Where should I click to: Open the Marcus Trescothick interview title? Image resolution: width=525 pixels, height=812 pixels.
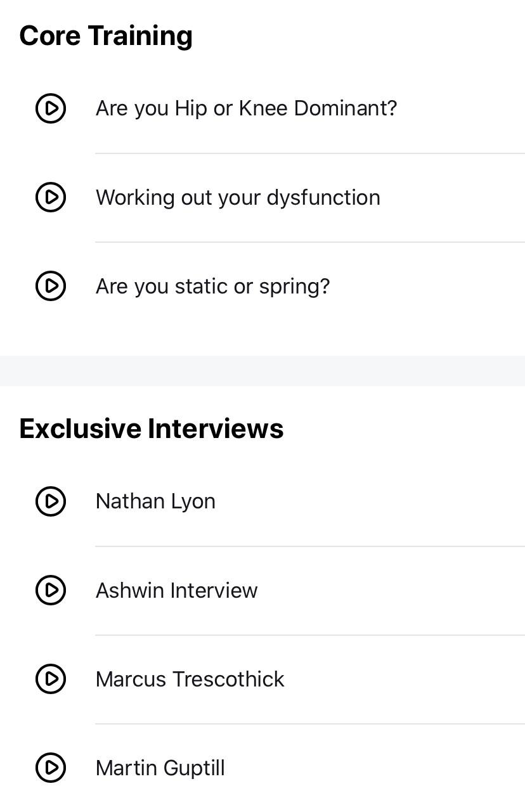coord(190,679)
